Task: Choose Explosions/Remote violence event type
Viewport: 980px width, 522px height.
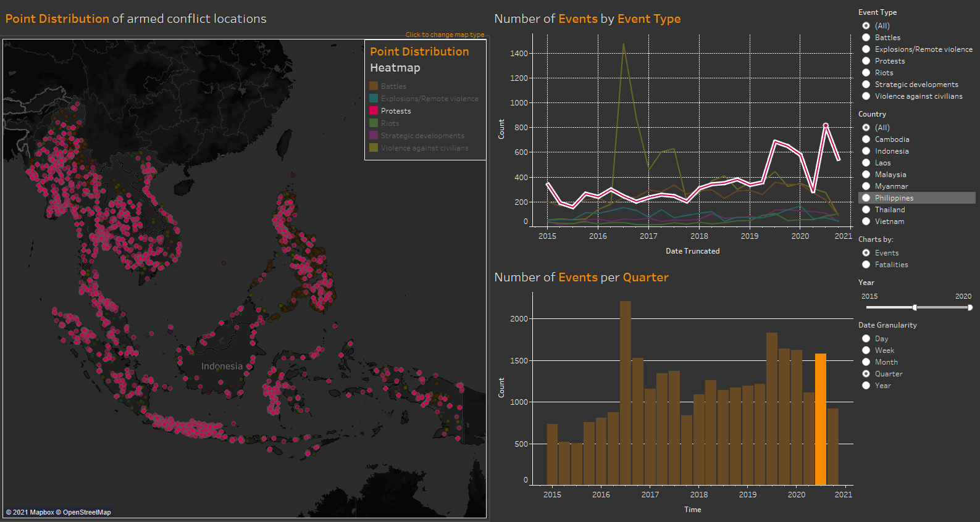Action: coord(866,49)
